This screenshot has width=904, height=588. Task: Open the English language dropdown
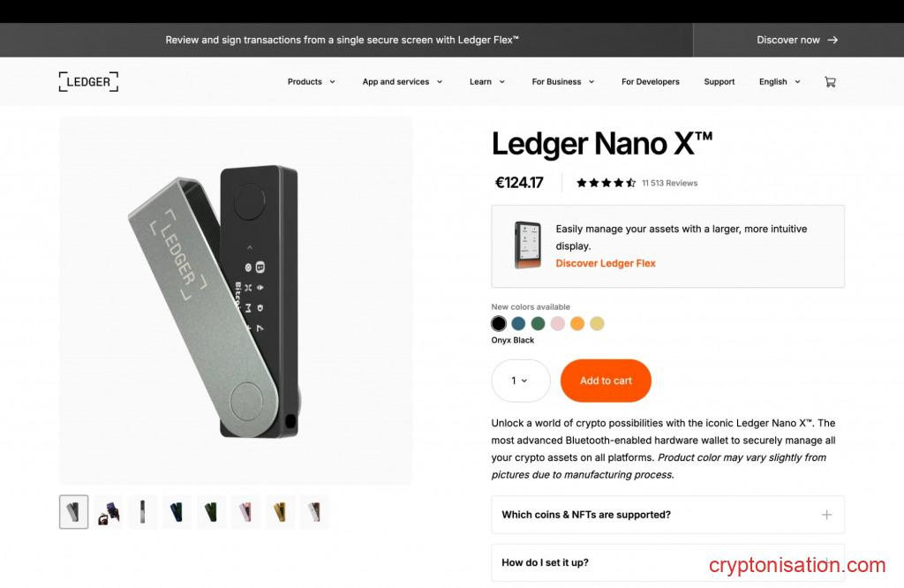[x=779, y=81]
